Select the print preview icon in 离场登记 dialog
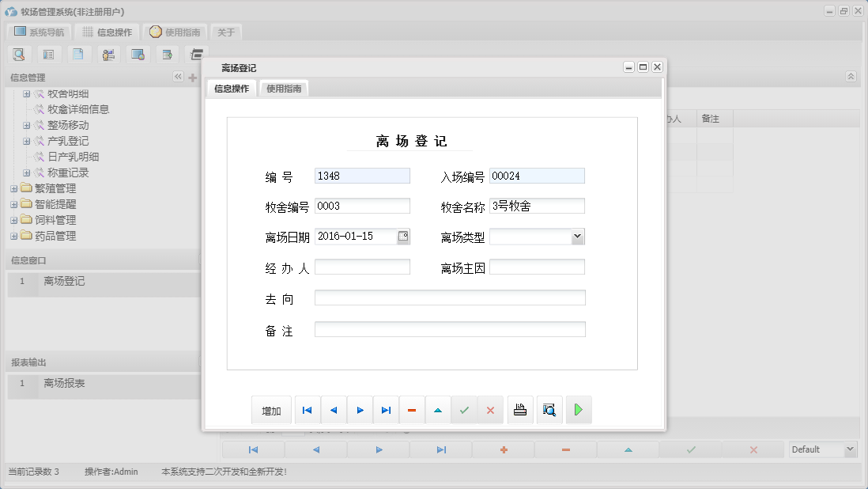Viewport: 868px width, 489px height. [x=549, y=410]
